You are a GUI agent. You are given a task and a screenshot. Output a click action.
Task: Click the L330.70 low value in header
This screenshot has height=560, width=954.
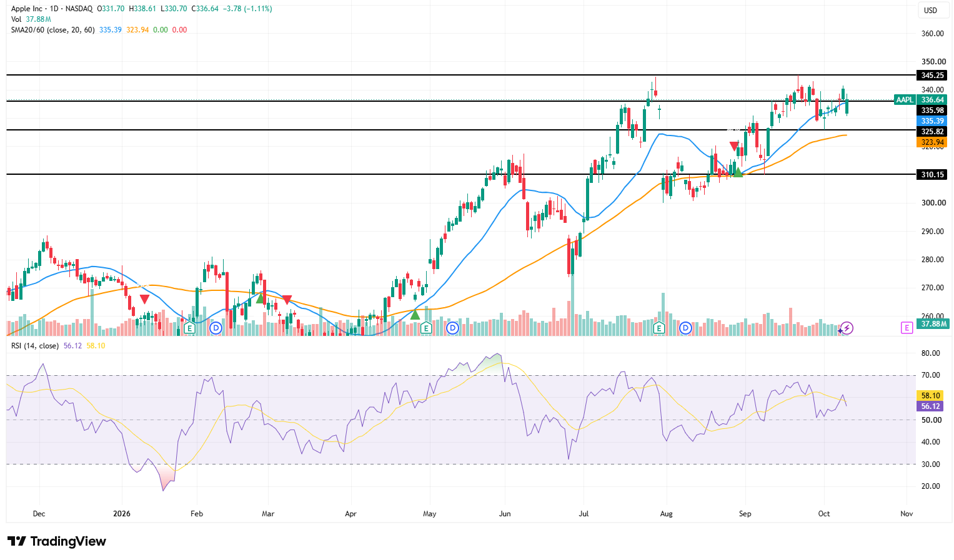point(173,9)
